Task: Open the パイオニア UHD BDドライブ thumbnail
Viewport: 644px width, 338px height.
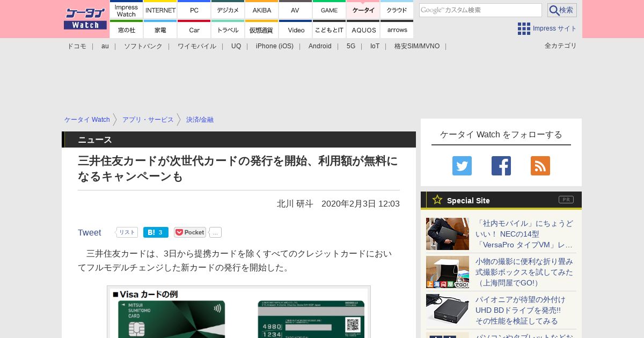Action: (448, 310)
